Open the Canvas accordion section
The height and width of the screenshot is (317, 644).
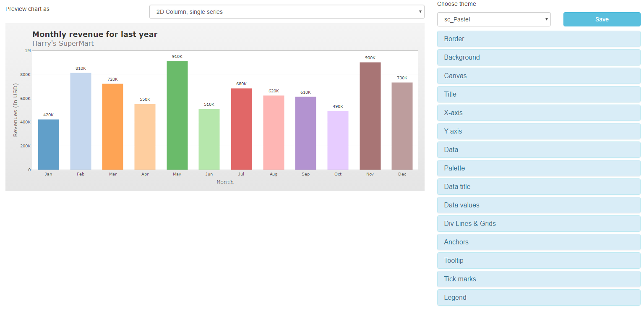[x=538, y=76]
